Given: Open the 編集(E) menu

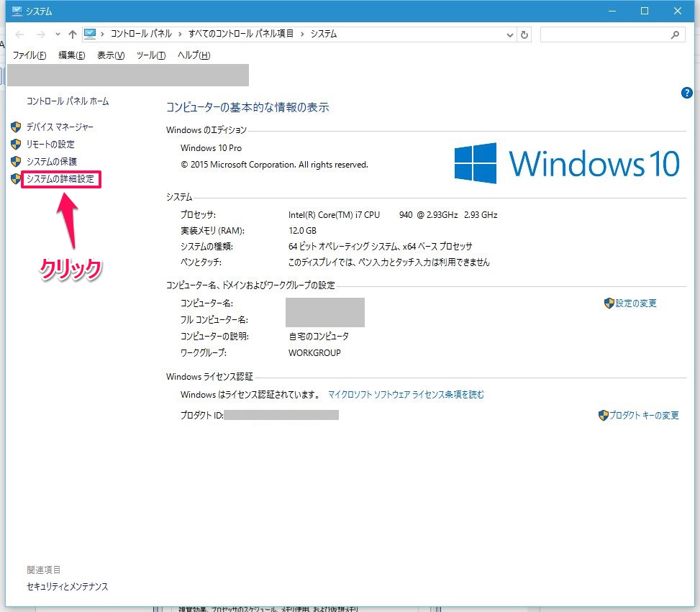Looking at the screenshot, I should coord(72,55).
